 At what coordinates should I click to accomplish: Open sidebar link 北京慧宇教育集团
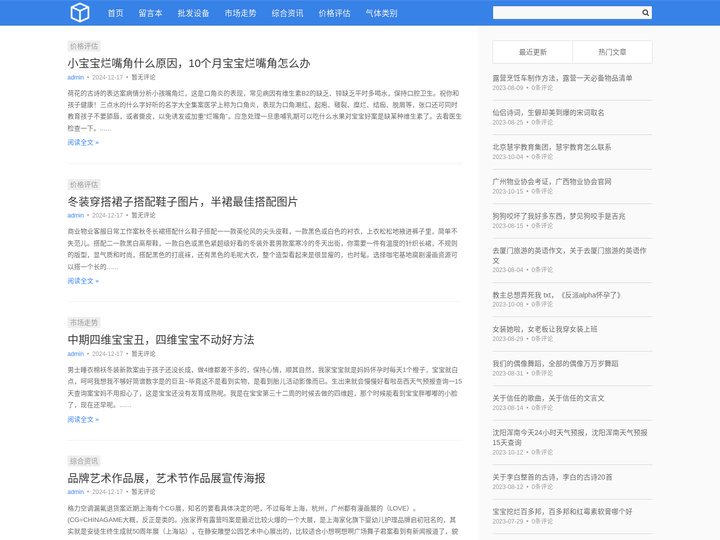pyautogui.click(x=551, y=147)
